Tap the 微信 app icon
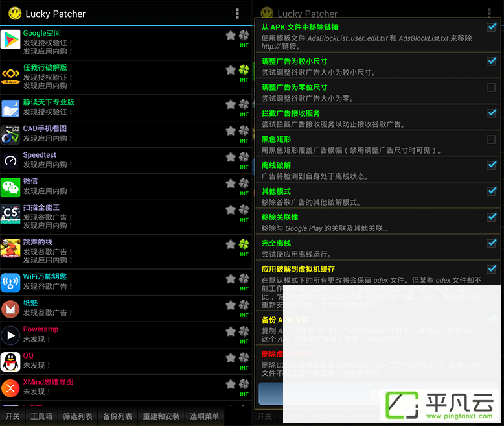This screenshot has height=426, width=504. [10, 187]
